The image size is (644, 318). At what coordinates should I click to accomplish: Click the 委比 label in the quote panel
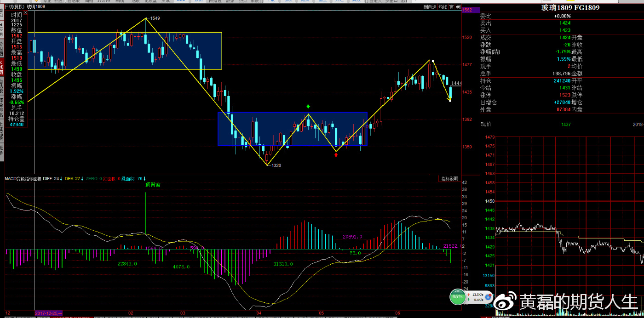pos(486,16)
